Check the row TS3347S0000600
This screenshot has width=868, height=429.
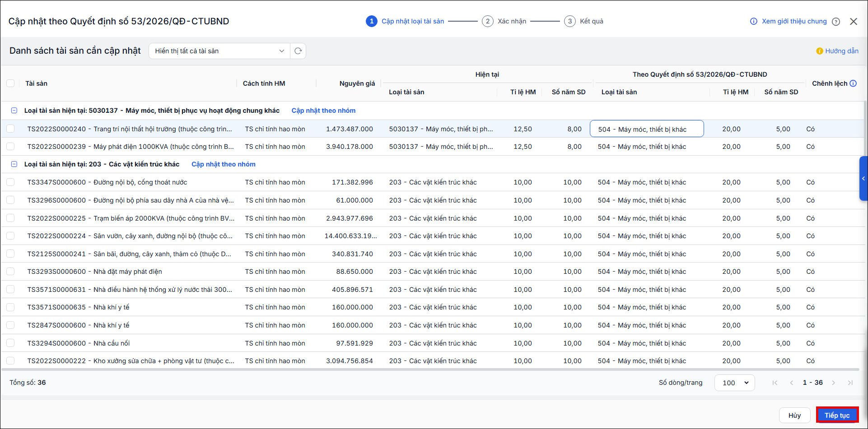click(10, 182)
